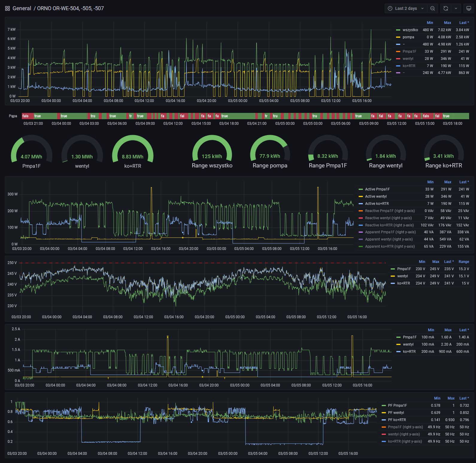Viewport: 476px width, 463px height.
Task: Click the green color swatch next to Active Pmpa1F
Action: (361, 189)
